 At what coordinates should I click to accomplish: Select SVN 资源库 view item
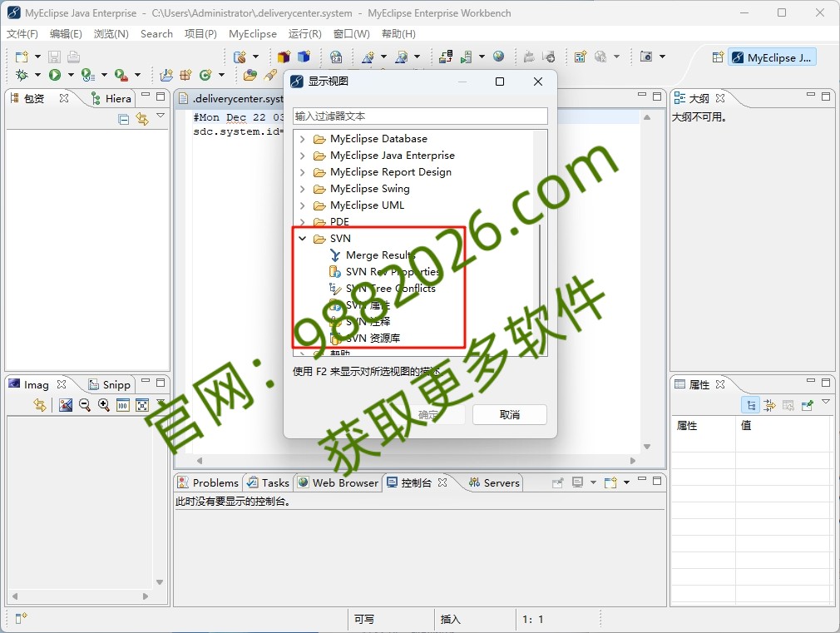pyautogui.click(x=365, y=339)
